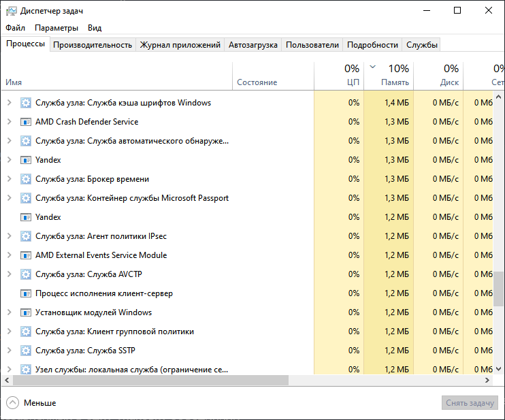Click gear icon of Служба AVCTP row
The width and height of the screenshot is (505, 420).
[26, 274]
